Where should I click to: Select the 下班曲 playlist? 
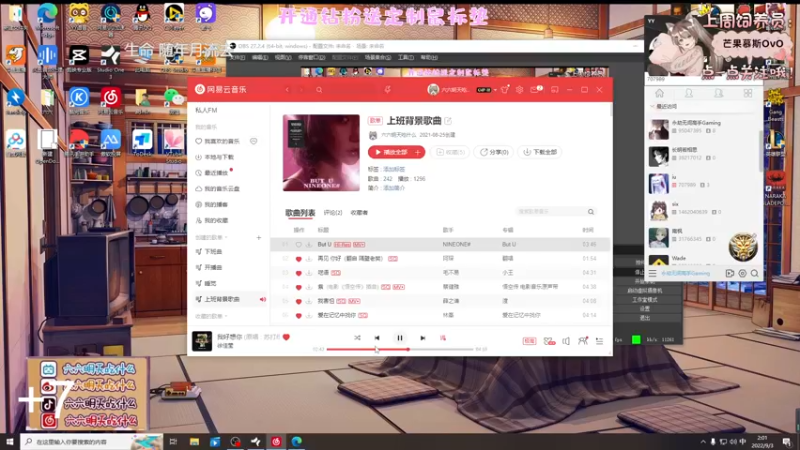tap(209, 252)
